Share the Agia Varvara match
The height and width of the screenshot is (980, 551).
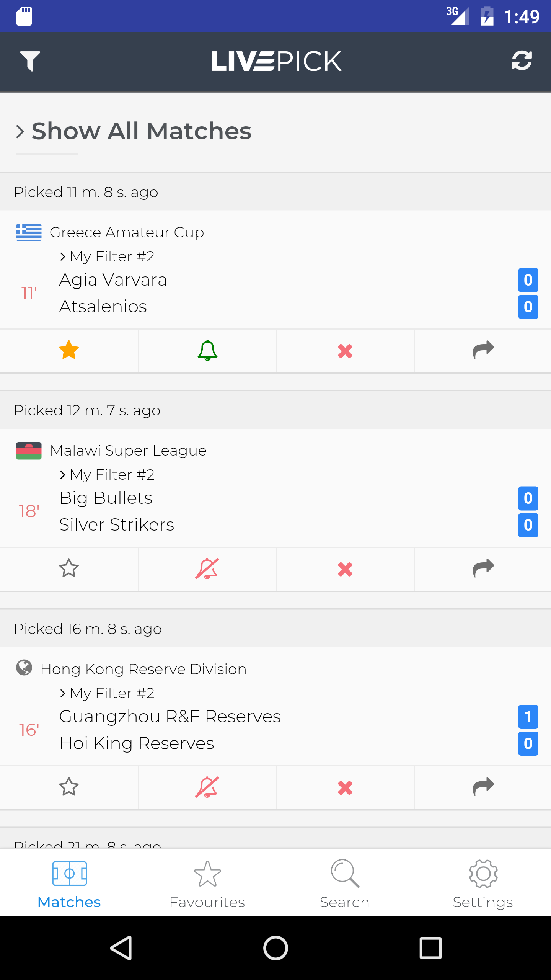pos(483,351)
